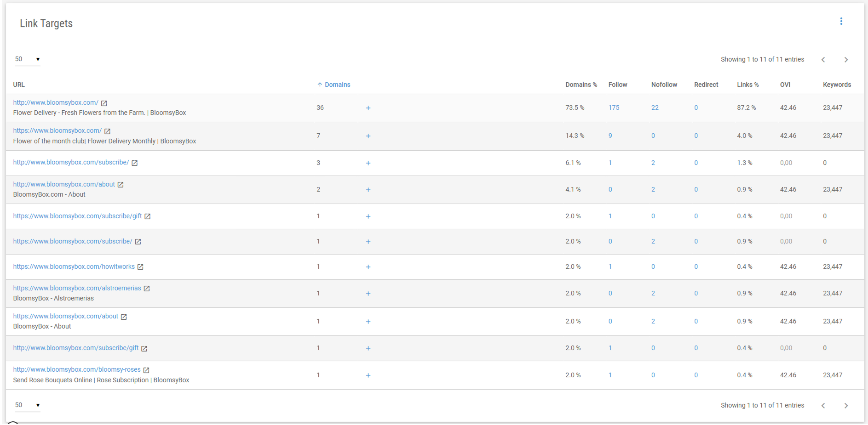This screenshot has height=425, width=868.
Task: Open external link icon for https about URL
Action: click(x=124, y=317)
